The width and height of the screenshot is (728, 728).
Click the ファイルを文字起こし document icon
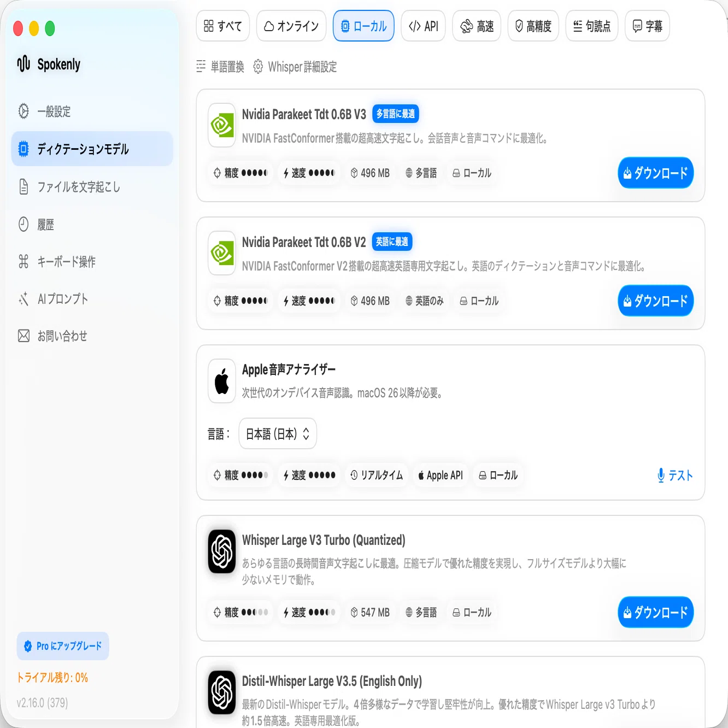pos(24,187)
